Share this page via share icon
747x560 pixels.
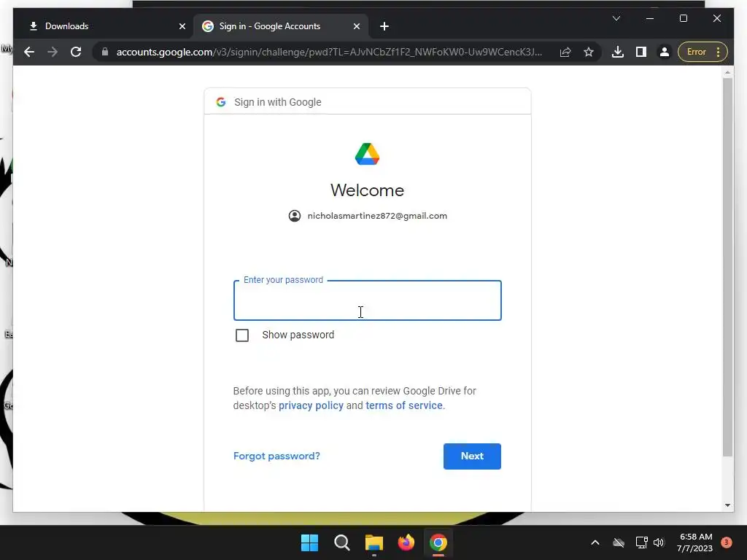click(x=565, y=52)
